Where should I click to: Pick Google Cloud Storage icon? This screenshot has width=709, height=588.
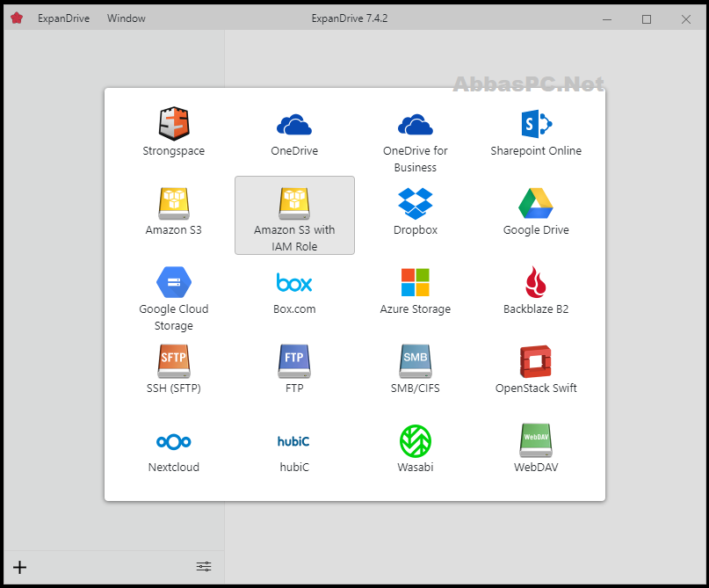[x=174, y=282]
